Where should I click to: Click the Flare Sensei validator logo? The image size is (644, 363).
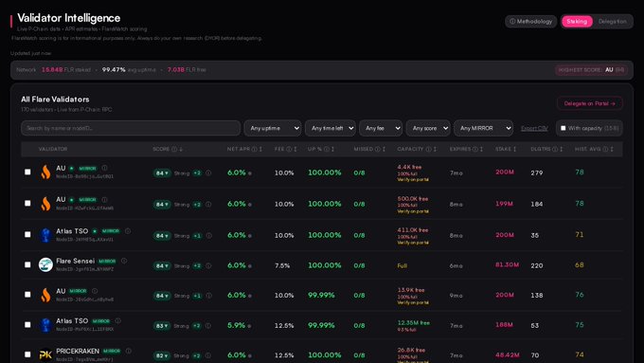[x=45, y=264]
